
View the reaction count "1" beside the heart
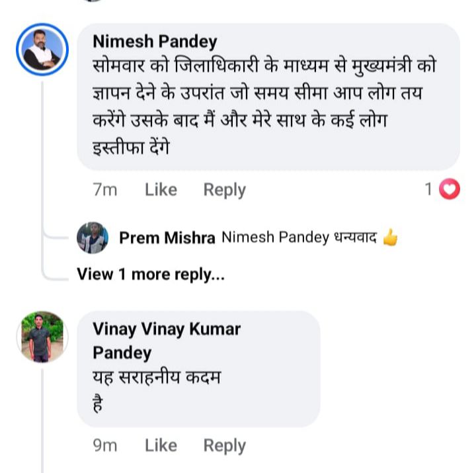click(428, 190)
